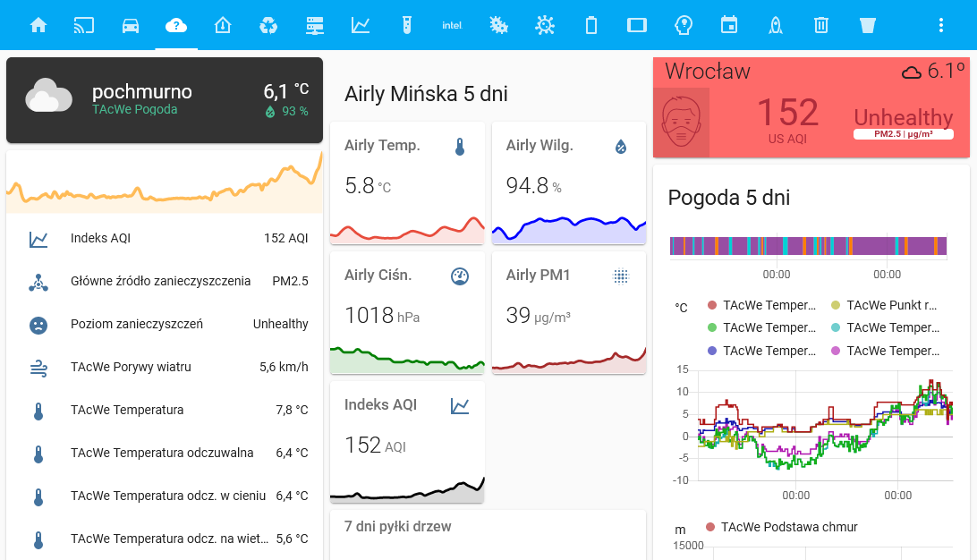Click the Wrocław Unhealthy air quality card
977x560 pixels.
pos(811,108)
